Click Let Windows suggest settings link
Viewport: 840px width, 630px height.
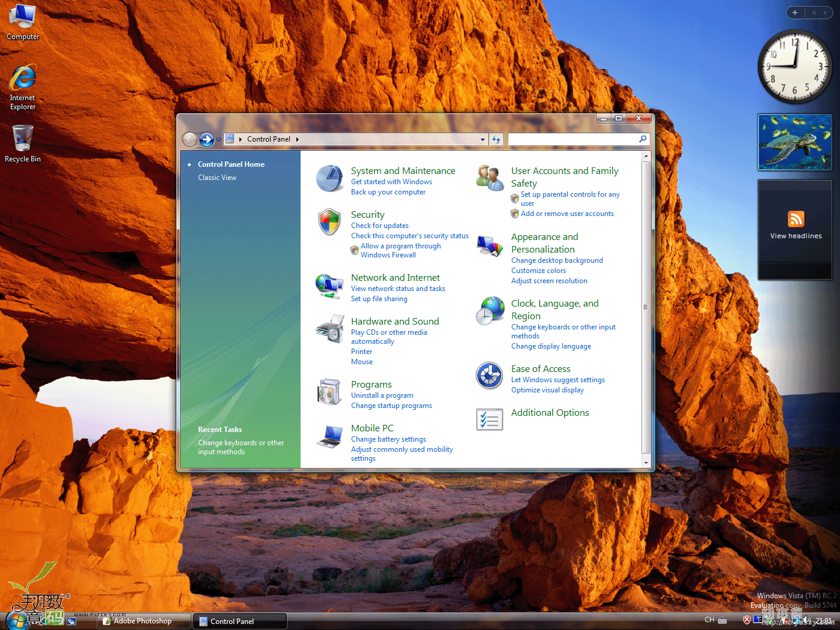point(558,380)
